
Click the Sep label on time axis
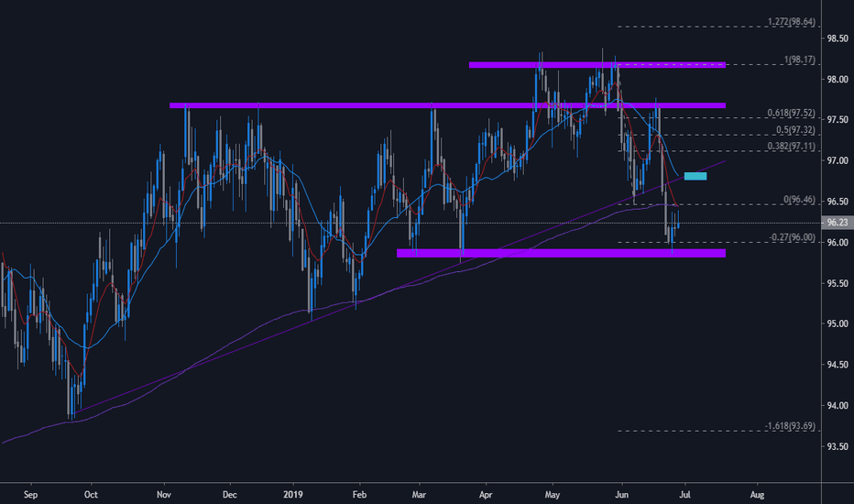[30, 495]
